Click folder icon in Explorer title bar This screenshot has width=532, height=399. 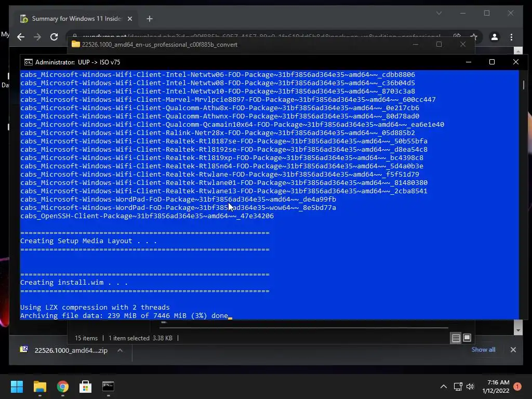(x=76, y=45)
